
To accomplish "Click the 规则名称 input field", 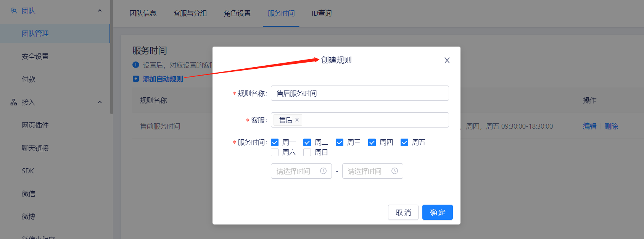I will (x=360, y=93).
